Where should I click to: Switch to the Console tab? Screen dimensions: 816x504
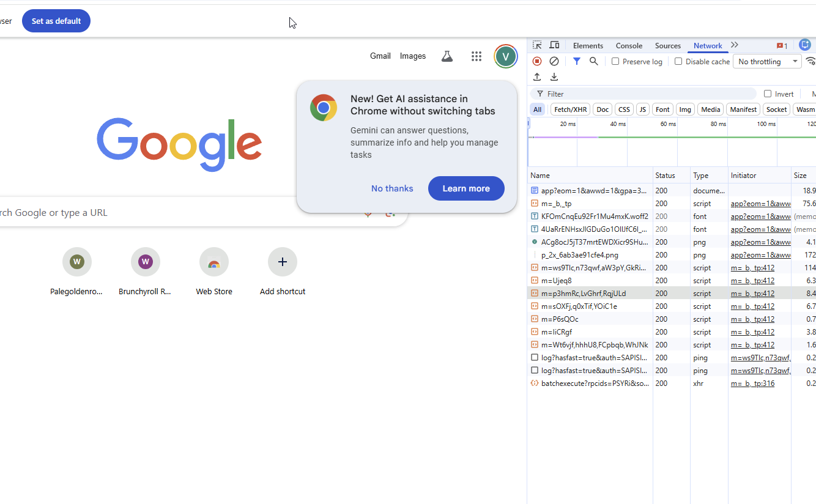(x=629, y=46)
